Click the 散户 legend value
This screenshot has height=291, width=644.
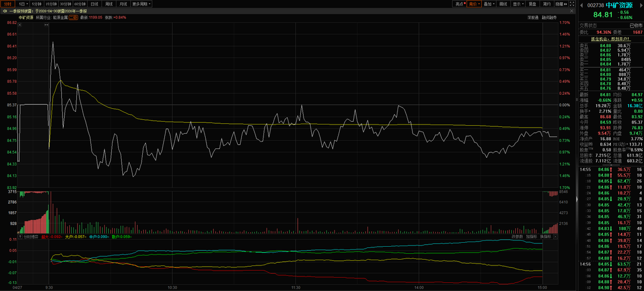(122, 236)
